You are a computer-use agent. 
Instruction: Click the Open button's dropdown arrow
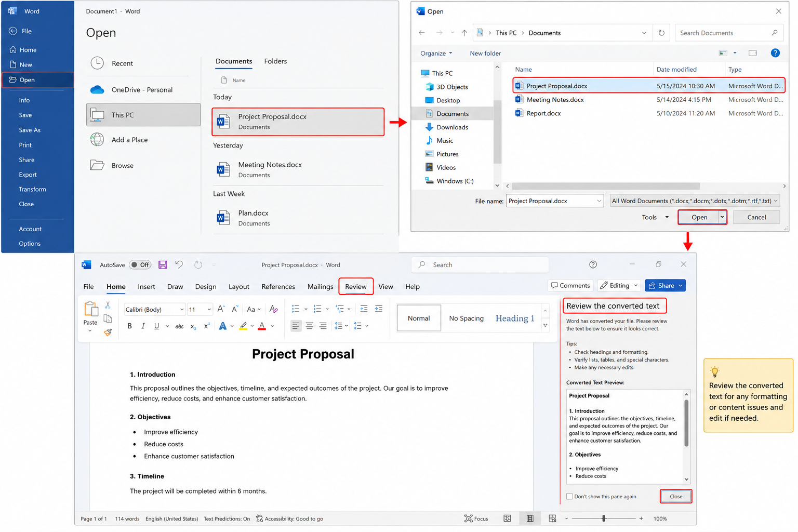722,217
